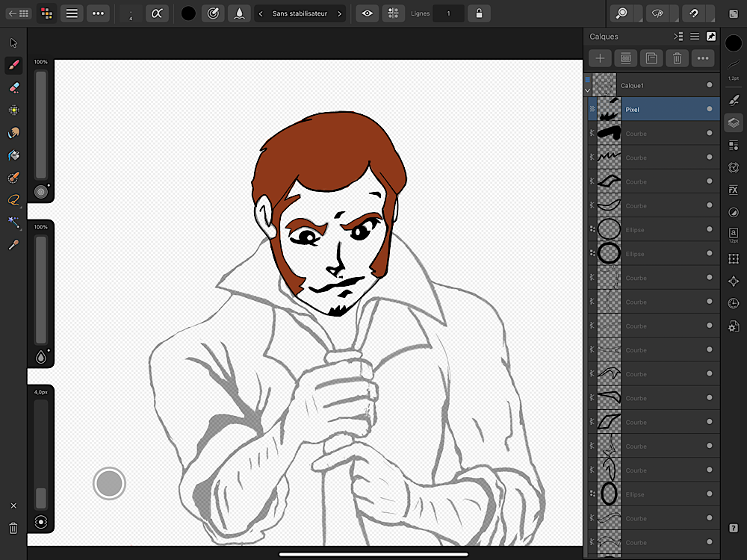747x560 pixels.
Task: Open the Calques panel list menu
Action: (x=695, y=36)
